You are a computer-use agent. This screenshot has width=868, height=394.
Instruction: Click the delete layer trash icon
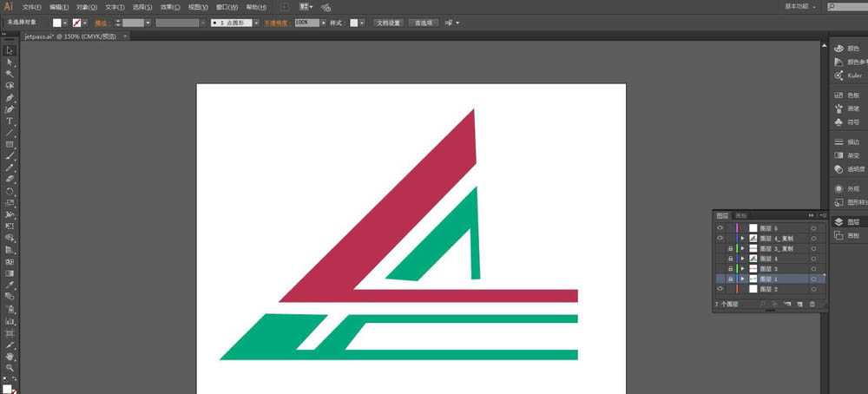coord(812,305)
